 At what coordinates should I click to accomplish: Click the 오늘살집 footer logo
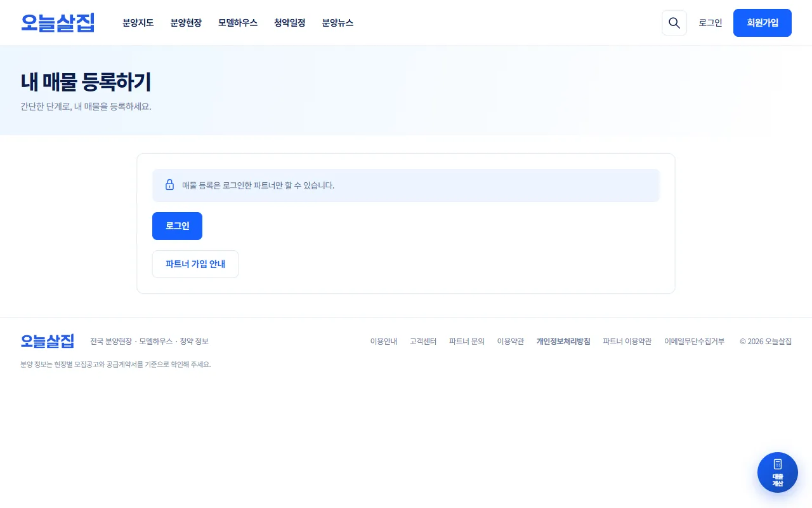[x=48, y=341]
